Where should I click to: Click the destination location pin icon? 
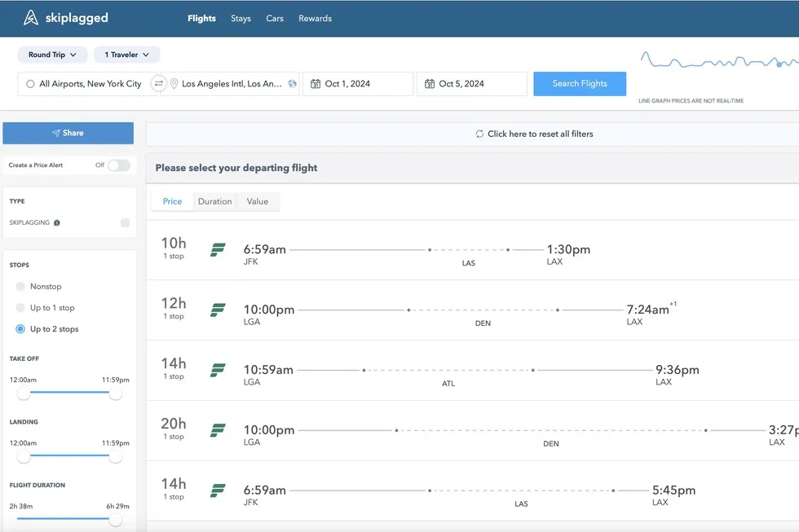pyautogui.click(x=174, y=83)
